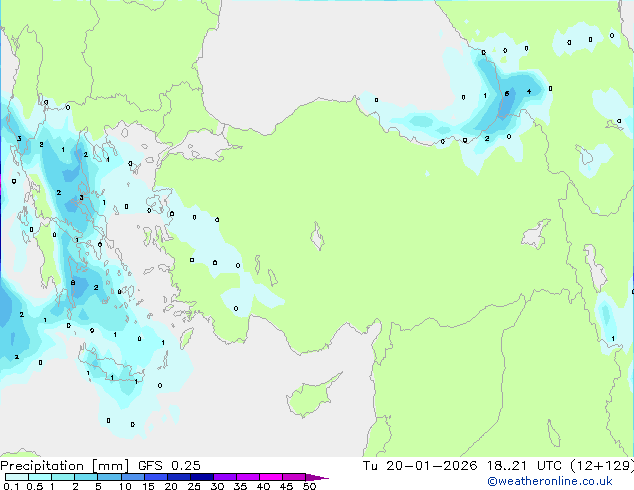Click the weatheronline.co.uk copyright link
This screenshot has height=490, width=634.
click(550, 481)
